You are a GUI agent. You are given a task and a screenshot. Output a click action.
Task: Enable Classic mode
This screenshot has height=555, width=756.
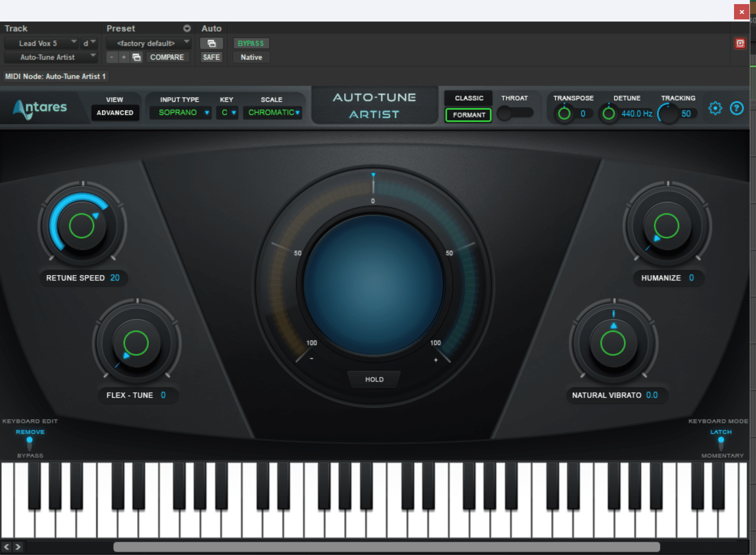point(469,98)
